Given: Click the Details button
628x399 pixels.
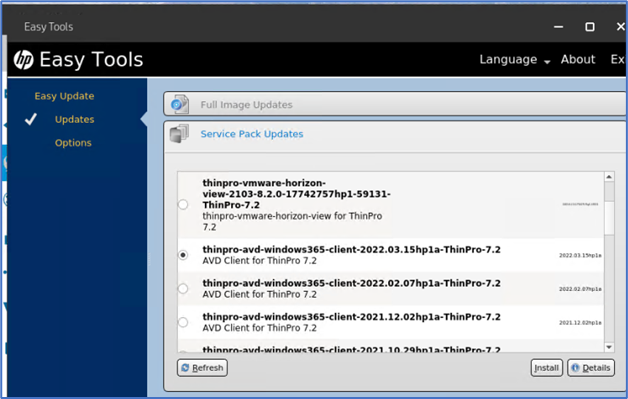Looking at the screenshot, I should tap(591, 367).
